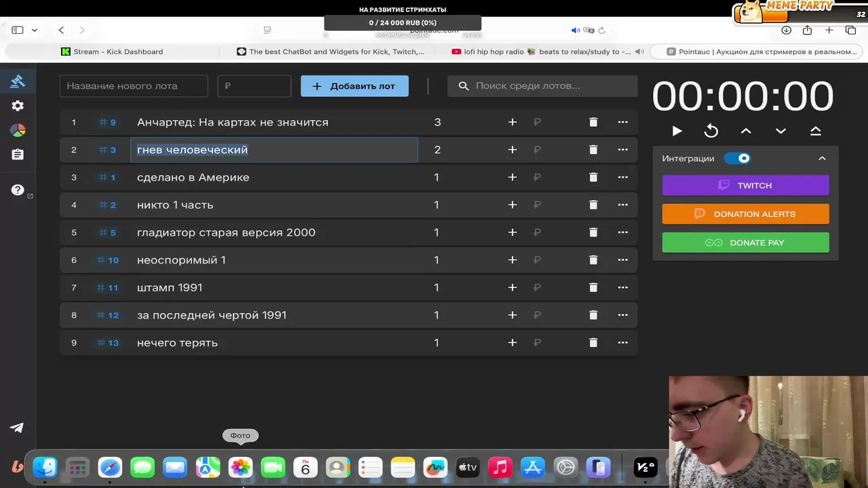The height and width of the screenshot is (488, 868).
Task: Open more options for гнев человеческий lot
Action: pyautogui.click(x=623, y=150)
